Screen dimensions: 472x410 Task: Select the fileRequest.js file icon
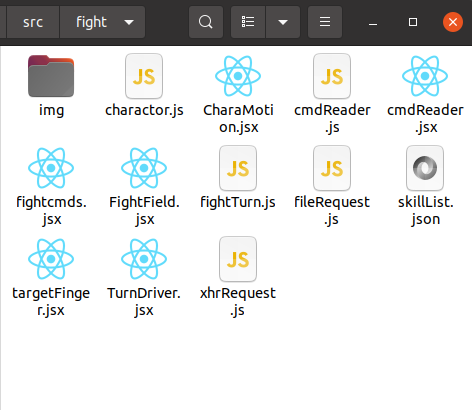(332, 168)
